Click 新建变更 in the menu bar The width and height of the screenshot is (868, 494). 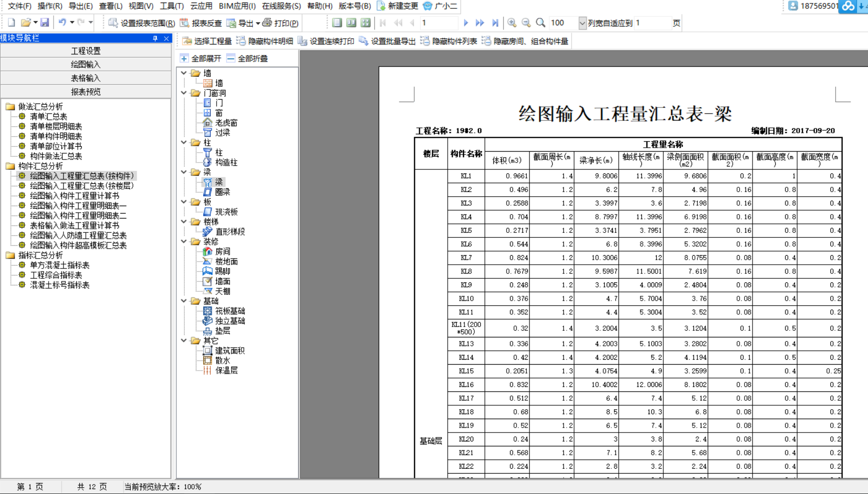pos(398,6)
